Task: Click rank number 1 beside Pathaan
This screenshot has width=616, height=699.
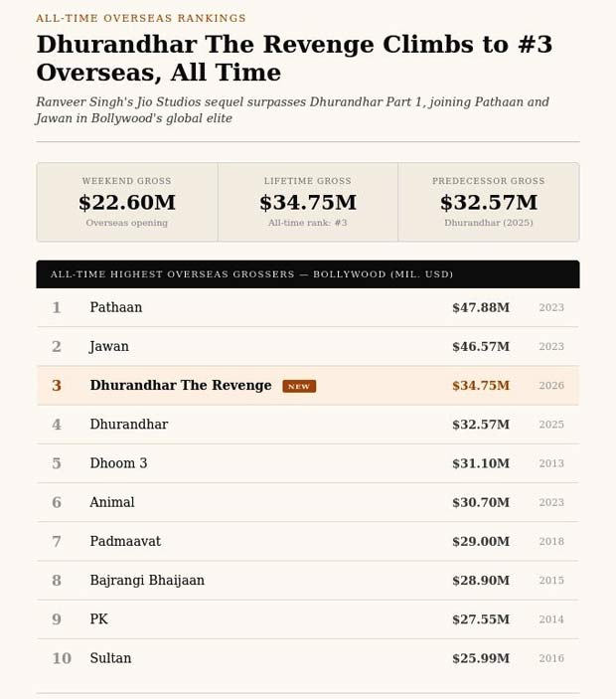Action: (x=57, y=307)
